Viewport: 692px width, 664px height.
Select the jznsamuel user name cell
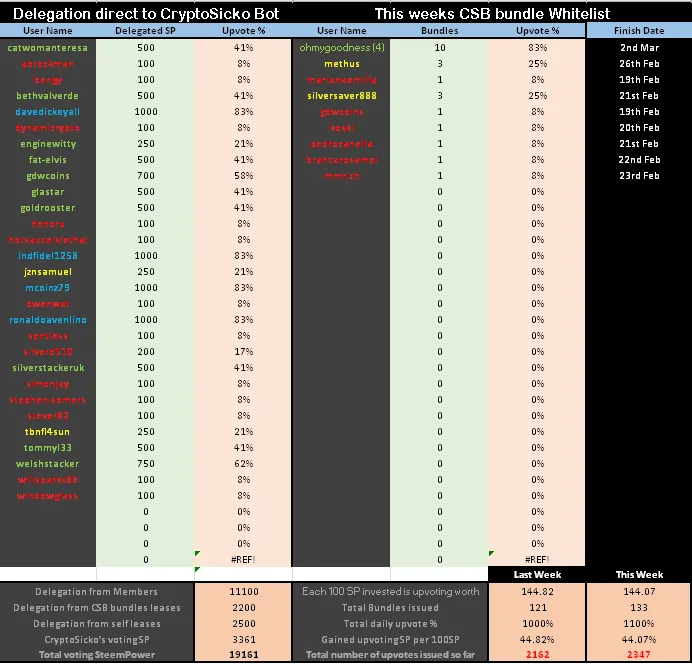point(48,272)
